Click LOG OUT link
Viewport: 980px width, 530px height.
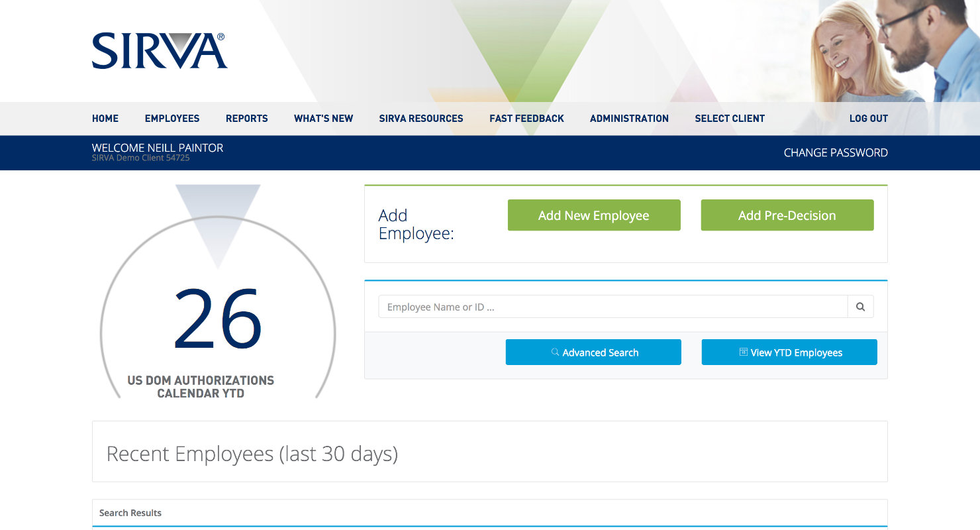tap(869, 119)
